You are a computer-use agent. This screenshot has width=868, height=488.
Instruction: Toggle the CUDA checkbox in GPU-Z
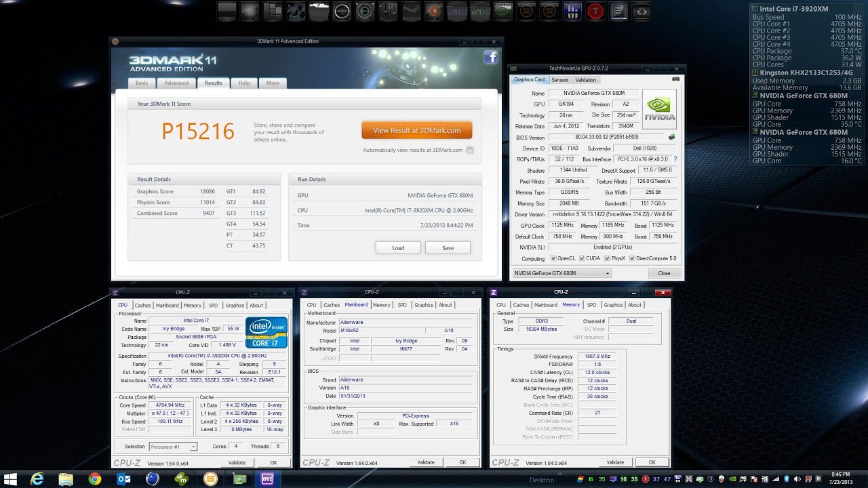click(581, 258)
